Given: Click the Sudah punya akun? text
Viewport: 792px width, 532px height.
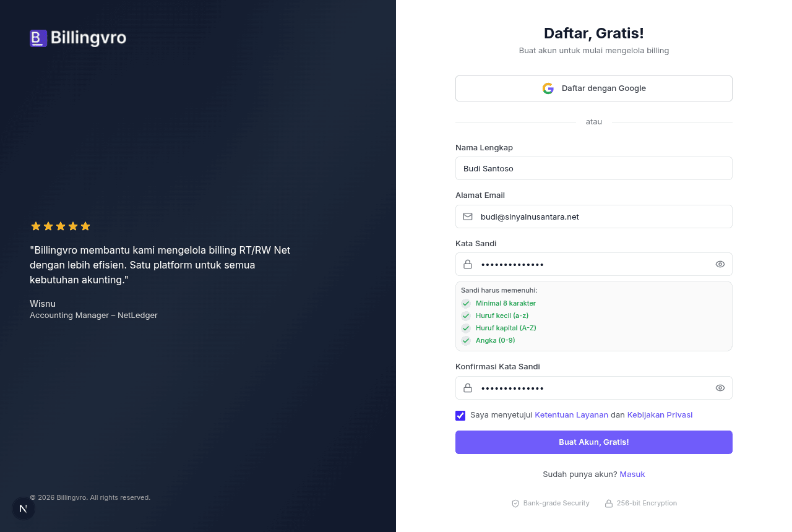Looking at the screenshot, I should click(x=580, y=474).
